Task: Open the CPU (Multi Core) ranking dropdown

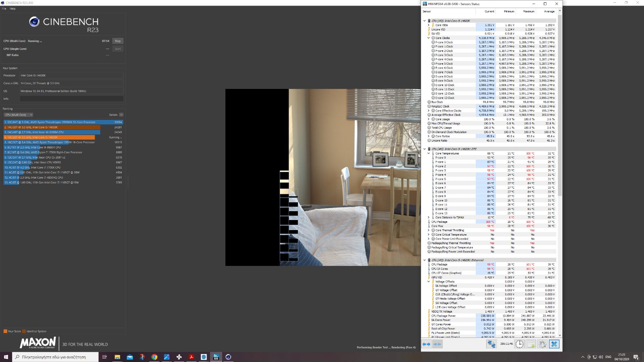Action: (19, 115)
